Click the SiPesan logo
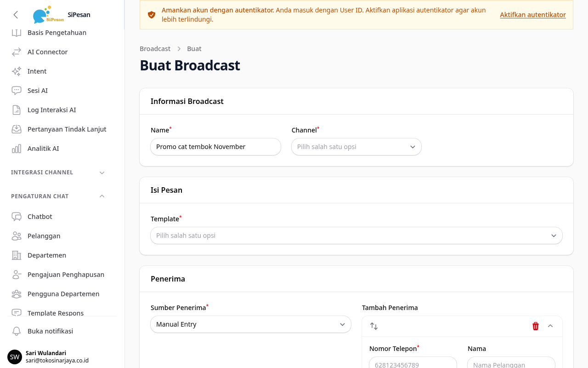Viewport: 588px width, 368px height. point(48,15)
